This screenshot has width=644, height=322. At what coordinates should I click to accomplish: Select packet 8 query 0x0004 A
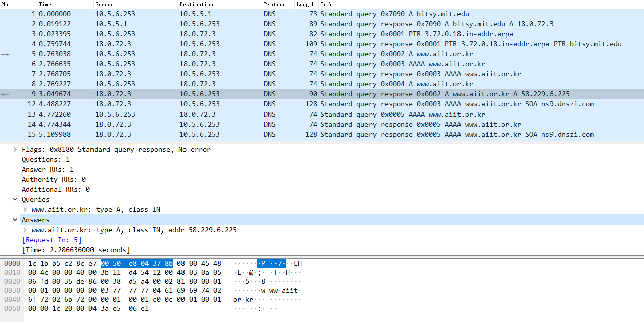[322, 84]
